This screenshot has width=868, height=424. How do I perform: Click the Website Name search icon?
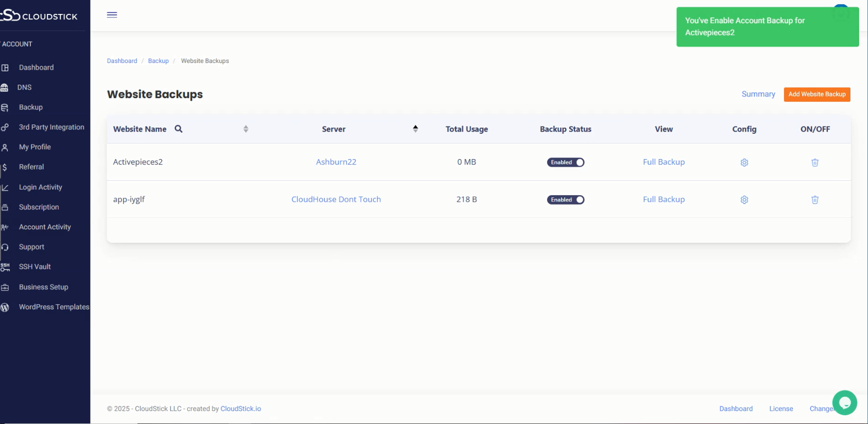point(178,129)
